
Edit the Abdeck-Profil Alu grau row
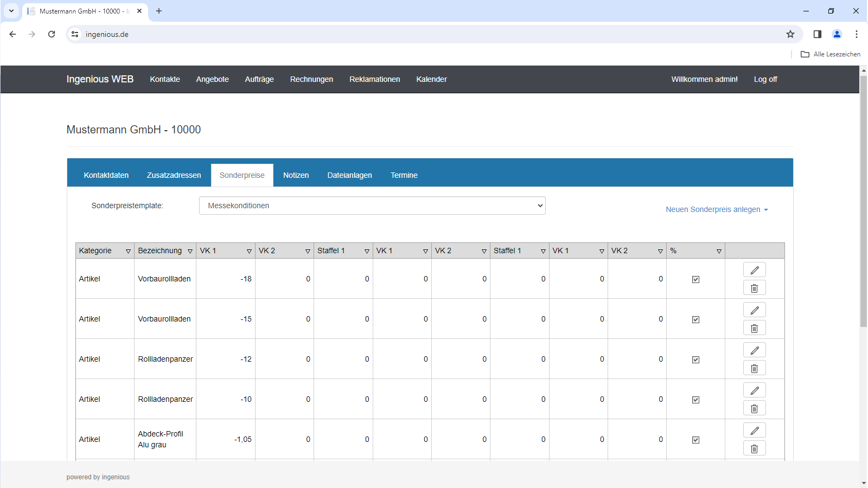point(754,431)
